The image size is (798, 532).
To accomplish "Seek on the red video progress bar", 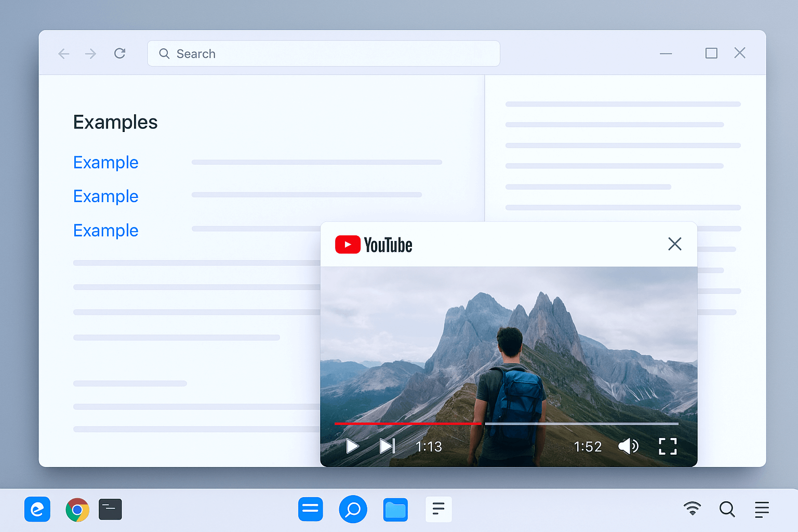I will 408,423.
